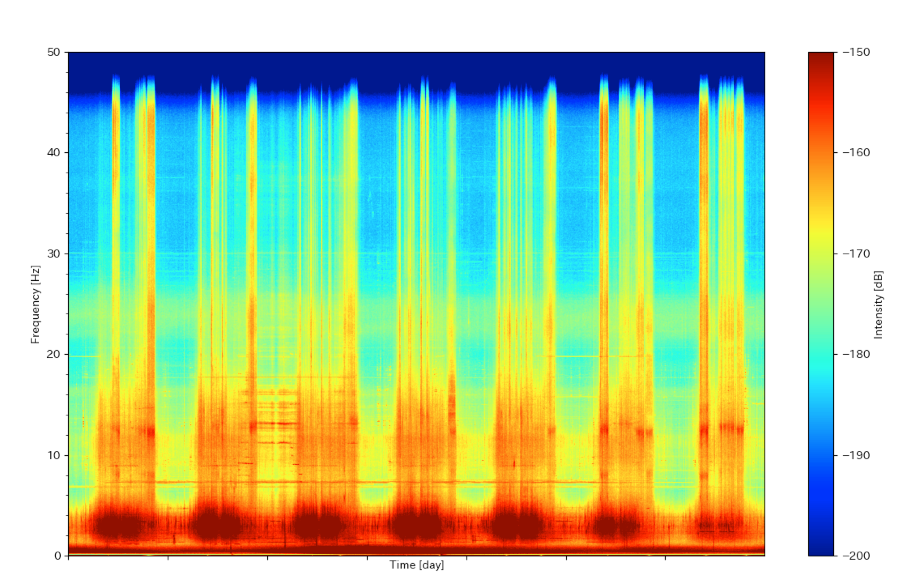Click the "Intensity [dB]" colorbar label
The width and height of the screenshot is (907, 588).
point(878,304)
